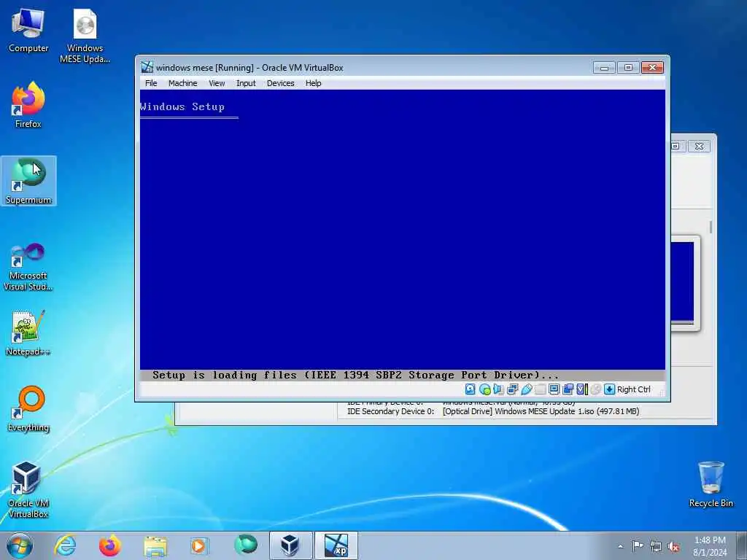Click the VM preview thumbnail in background VirtualBox window
The image size is (747, 560).
[682, 282]
